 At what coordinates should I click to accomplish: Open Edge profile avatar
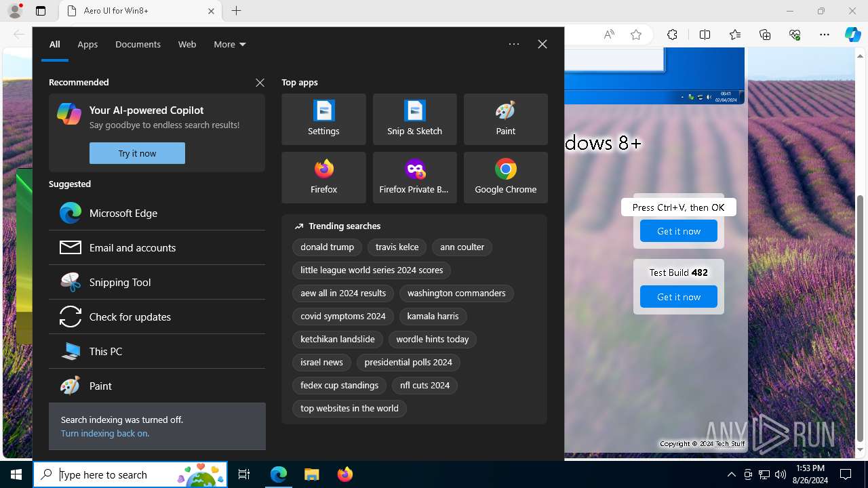coord(15,11)
